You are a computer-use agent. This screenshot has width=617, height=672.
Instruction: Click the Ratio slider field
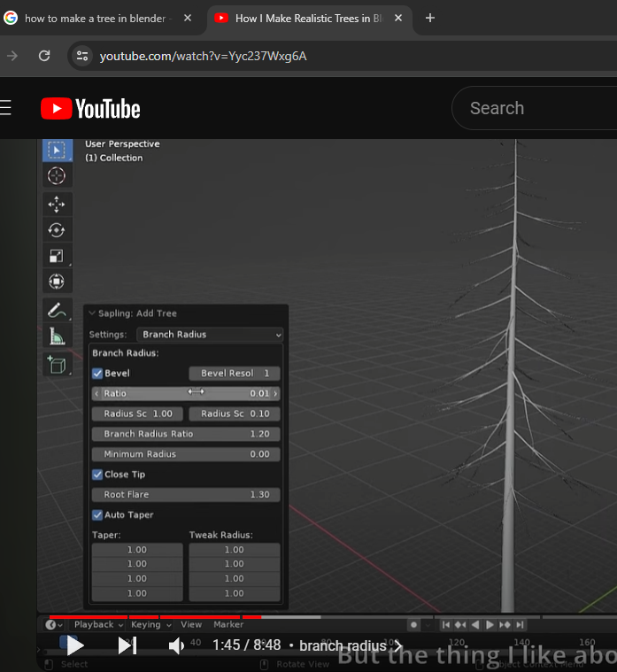[186, 393]
